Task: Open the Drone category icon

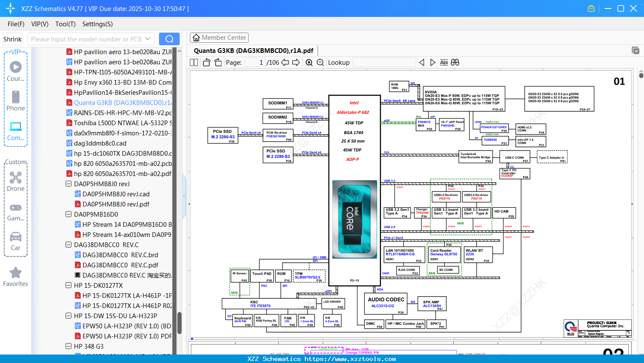Action: 16,178
